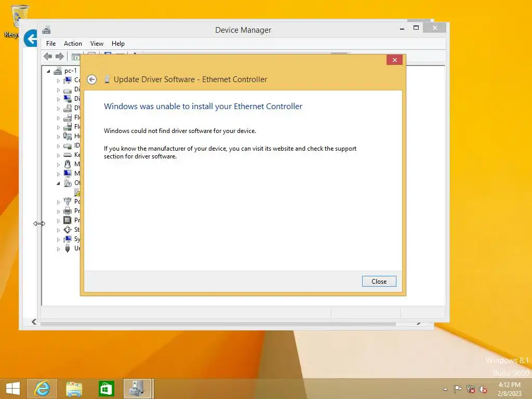Select the Storage controllers category icon
Image resolution: width=532 pixels, height=399 pixels.
[68, 230]
